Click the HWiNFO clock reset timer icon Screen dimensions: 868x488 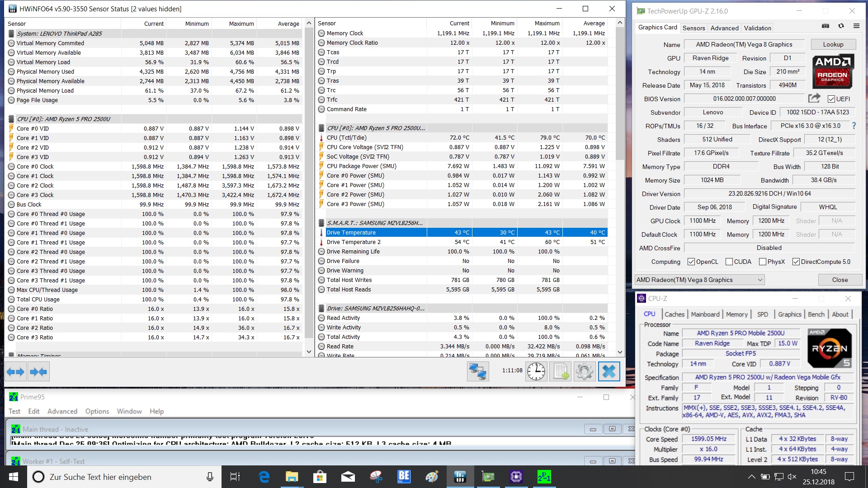pos(536,371)
